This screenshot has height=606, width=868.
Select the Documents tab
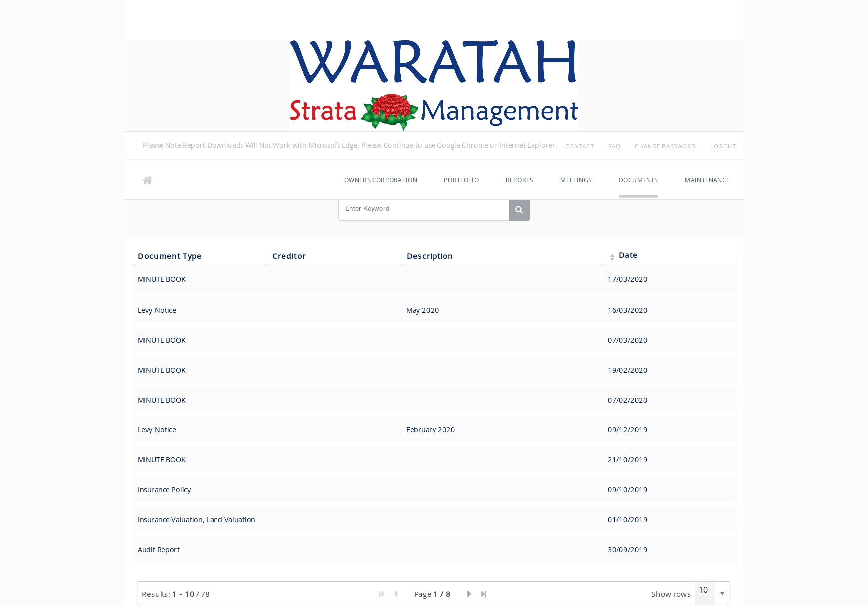638,180
